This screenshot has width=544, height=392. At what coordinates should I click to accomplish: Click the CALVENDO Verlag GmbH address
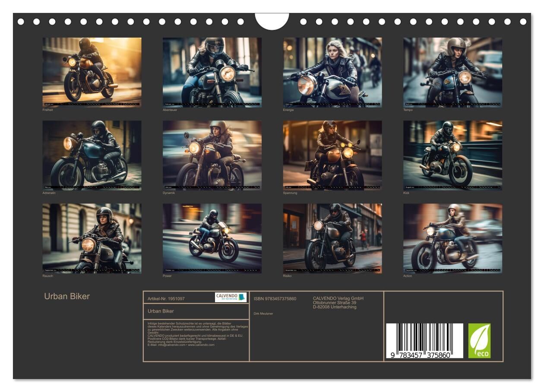338,303
